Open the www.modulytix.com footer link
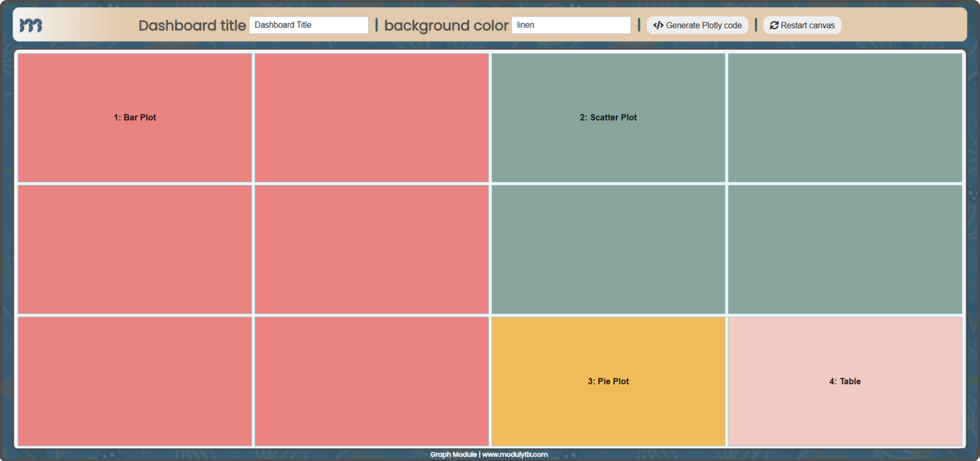Image resolution: width=980 pixels, height=461 pixels. pyautogui.click(x=514, y=454)
